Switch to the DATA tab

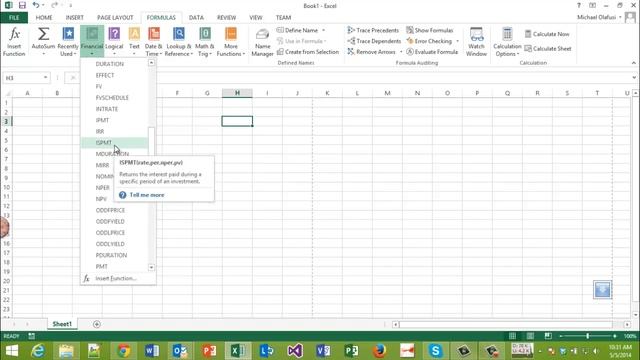coord(196,18)
